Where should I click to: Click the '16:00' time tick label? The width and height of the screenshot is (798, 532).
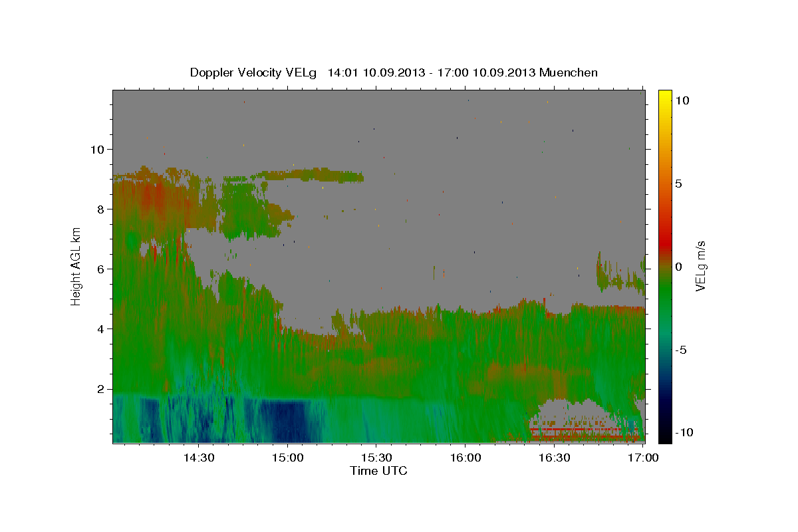coord(465,458)
